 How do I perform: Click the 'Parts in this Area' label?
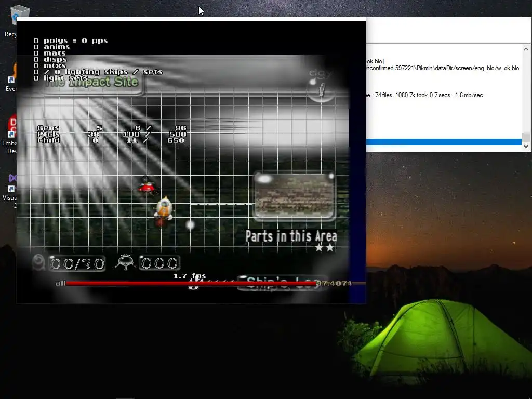click(291, 236)
